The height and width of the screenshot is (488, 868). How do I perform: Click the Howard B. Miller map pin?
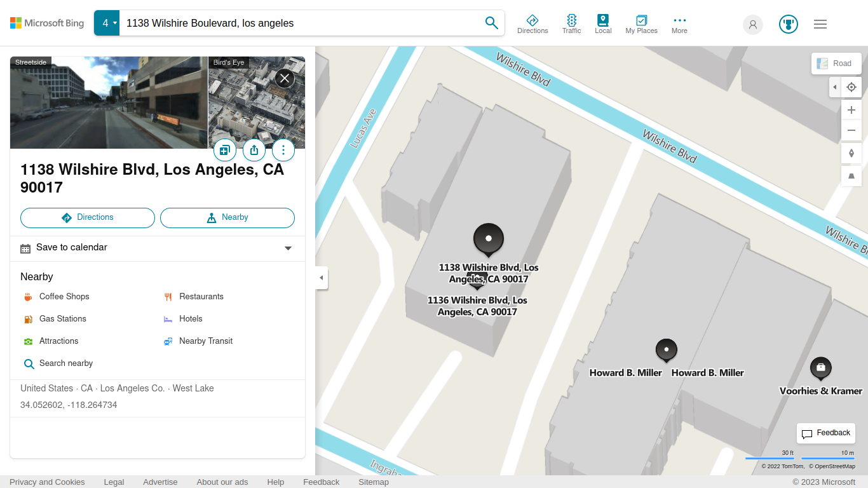click(667, 350)
